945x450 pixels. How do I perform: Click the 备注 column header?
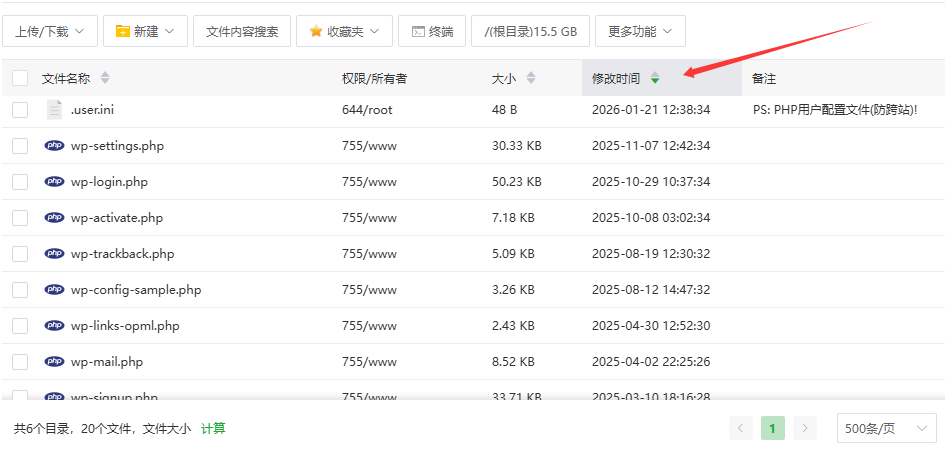pos(763,78)
